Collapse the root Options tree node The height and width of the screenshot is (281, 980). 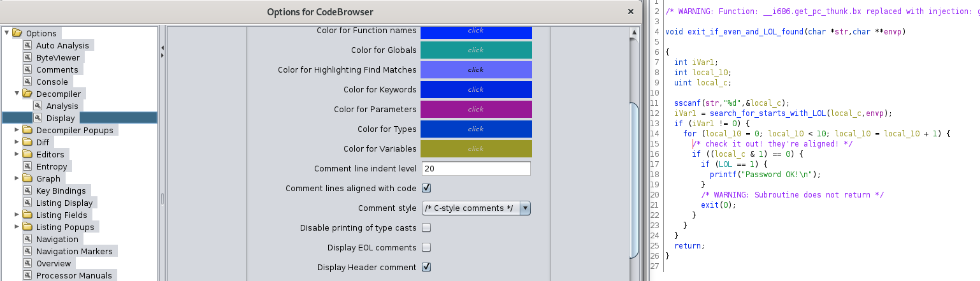[7, 33]
